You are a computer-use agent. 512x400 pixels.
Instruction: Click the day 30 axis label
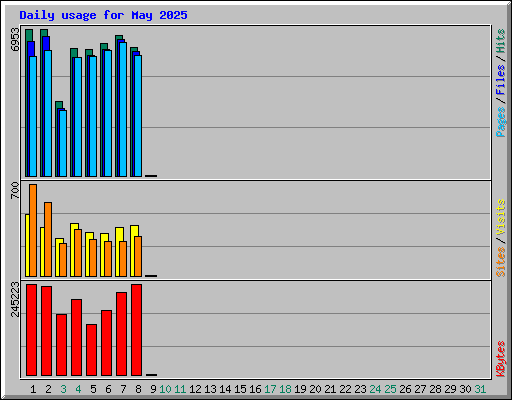point(465,389)
